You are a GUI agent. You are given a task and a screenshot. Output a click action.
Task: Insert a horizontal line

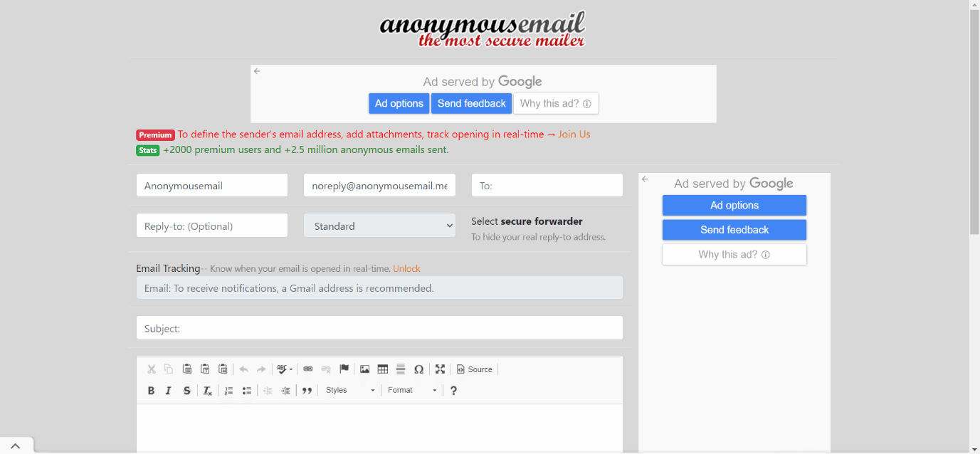pyautogui.click(x=401, y=369)
